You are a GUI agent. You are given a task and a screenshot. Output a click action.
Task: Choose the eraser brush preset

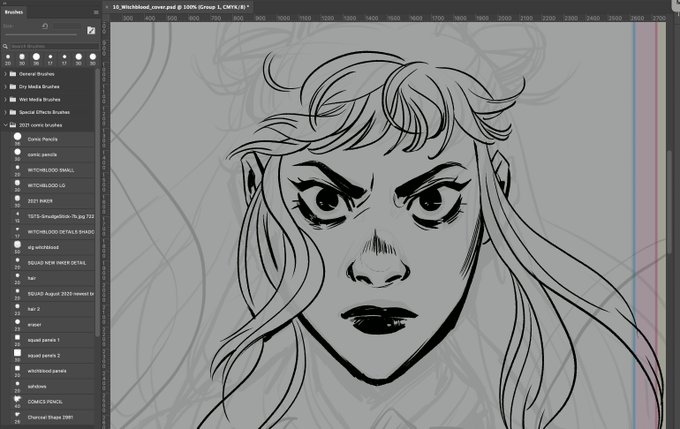tap(51, 324)
